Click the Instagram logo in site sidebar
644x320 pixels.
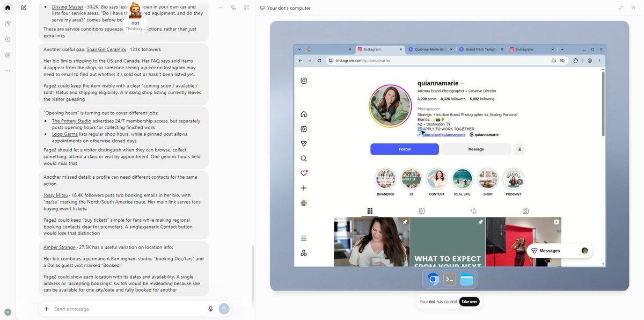coord(304,81)
